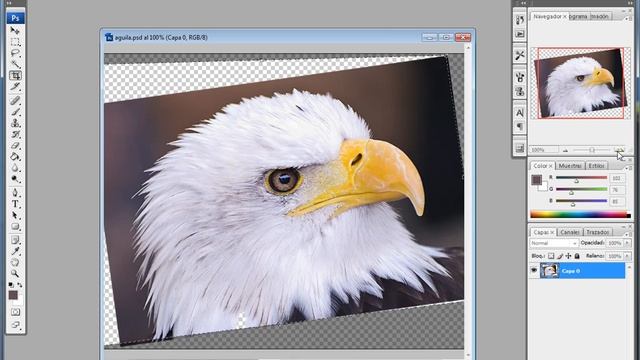Click the Color panel foreground swatch
640x360 pixels.
coord(536,180)
